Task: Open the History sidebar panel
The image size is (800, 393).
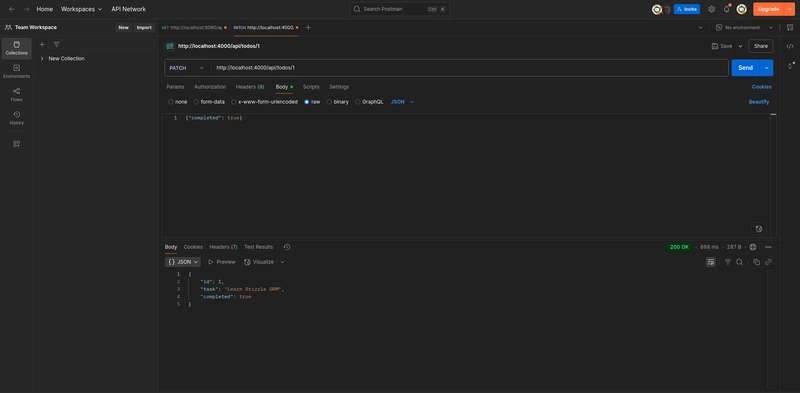Action: [x=17, y=118]
